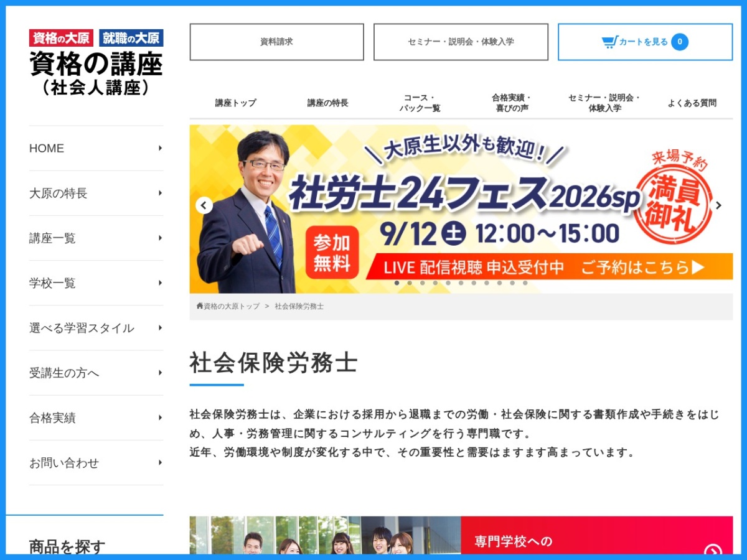Click the bordered セミナー・説明会・体験入学 top button
This screenshot has width=747, height=560.
tap(461, 42)
